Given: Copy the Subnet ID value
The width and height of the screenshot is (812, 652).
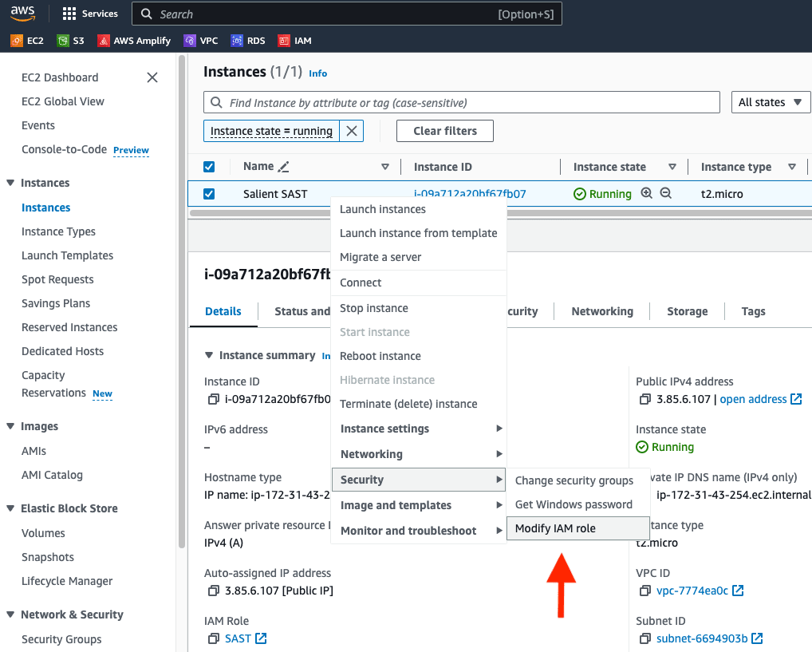Looking at the screenshot, I should 644,638.
